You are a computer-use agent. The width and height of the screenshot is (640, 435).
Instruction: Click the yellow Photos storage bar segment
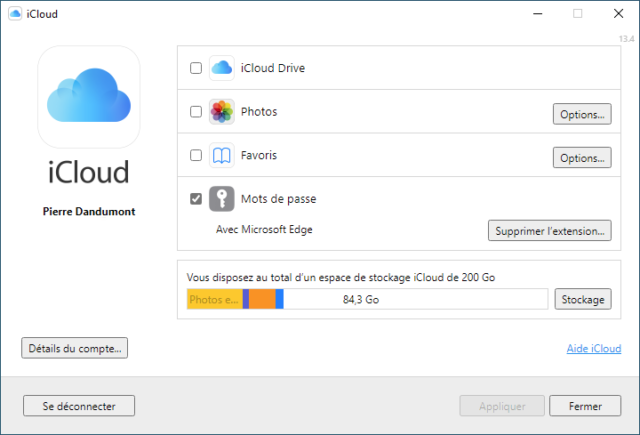click(x=215, y=299)
